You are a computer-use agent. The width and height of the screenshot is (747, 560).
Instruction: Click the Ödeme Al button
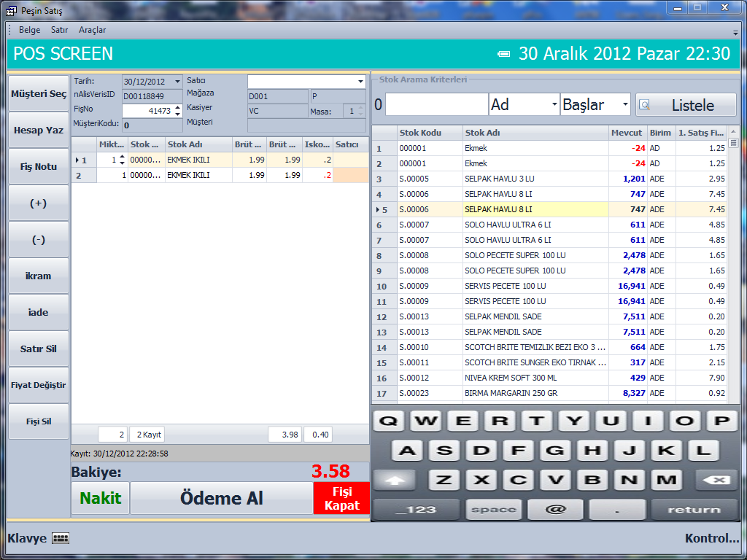[x=221, y=499]
